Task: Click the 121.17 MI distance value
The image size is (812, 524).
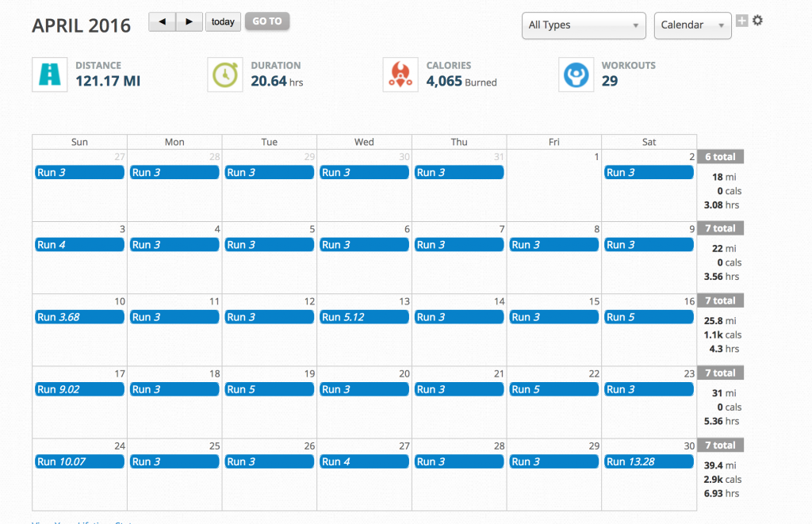Action: pyautogui.click(x=108, y=82)
